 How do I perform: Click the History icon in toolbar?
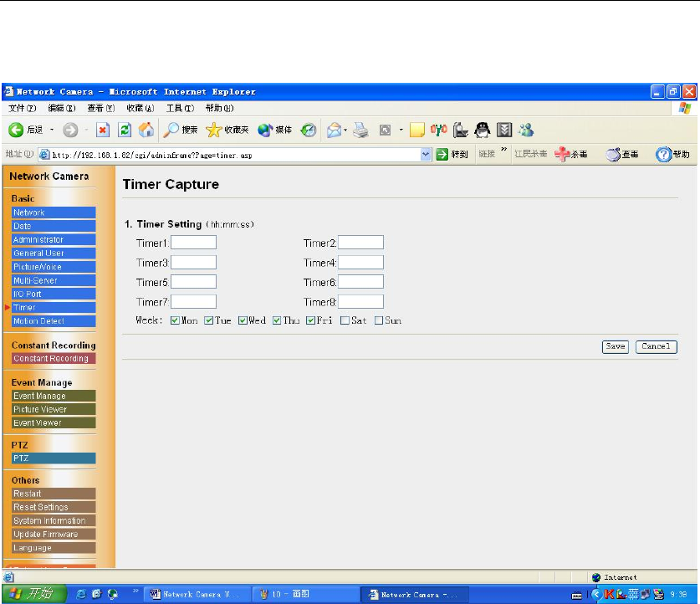pyautogui.click(x=309, y=131)
